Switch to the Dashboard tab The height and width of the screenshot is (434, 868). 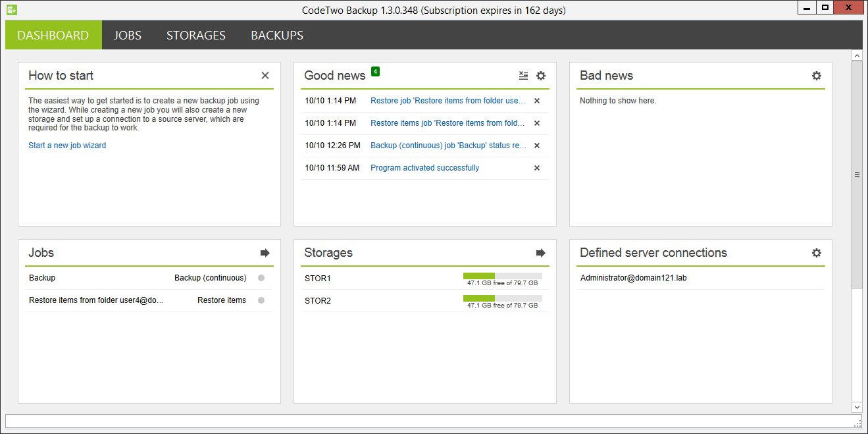click(x=53, y=35)
